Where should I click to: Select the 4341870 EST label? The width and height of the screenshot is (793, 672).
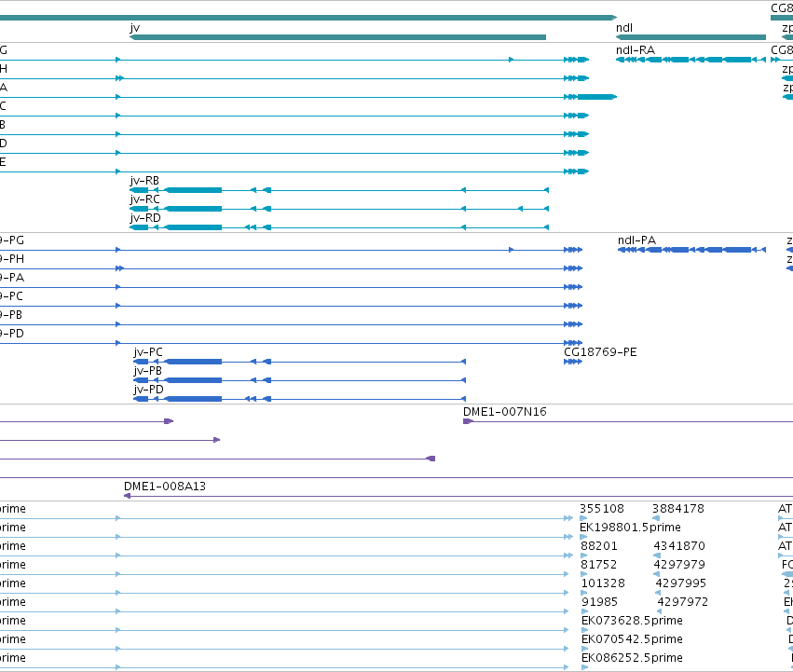click(x=679, y=546)
